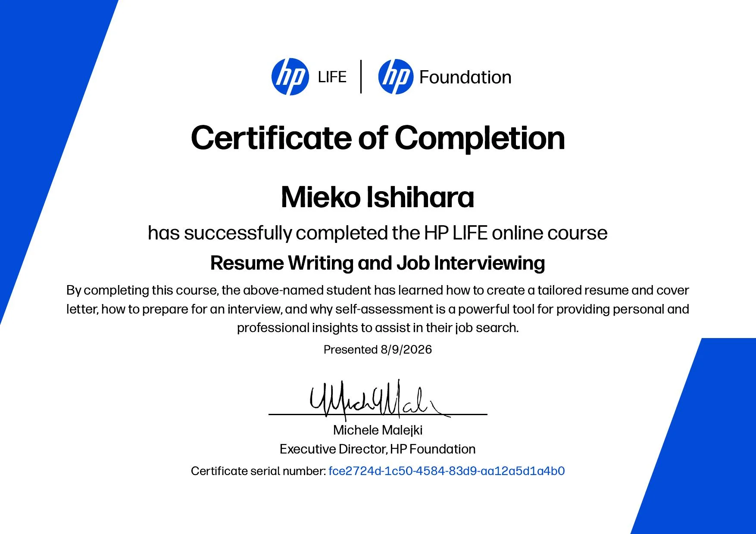Click the HP logo beside the word Foundation

pyautogui.click(x=396, y=77)
